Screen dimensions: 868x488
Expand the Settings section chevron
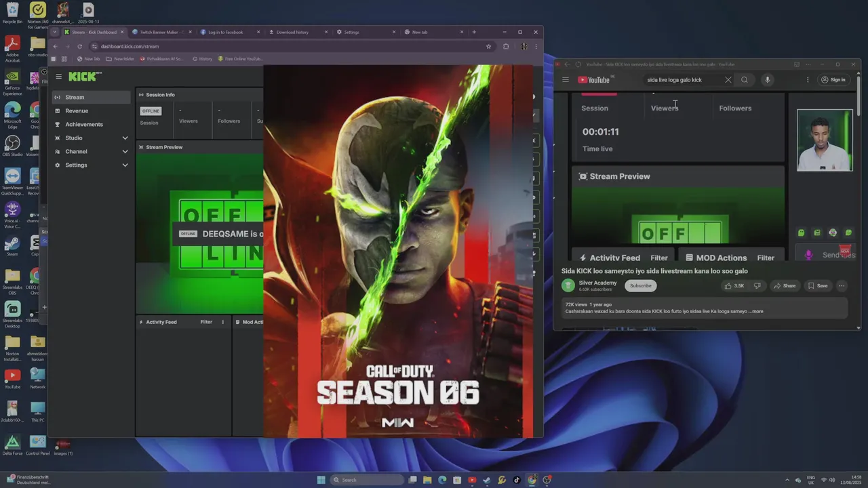pyautogui.click(x=125, y=165)
